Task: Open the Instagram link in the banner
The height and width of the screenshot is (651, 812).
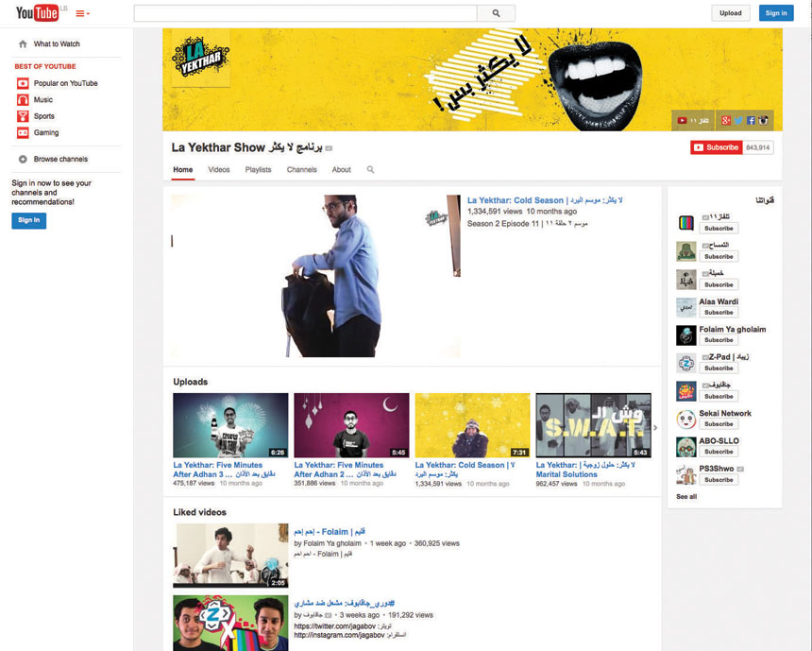Action: point(764,120)
